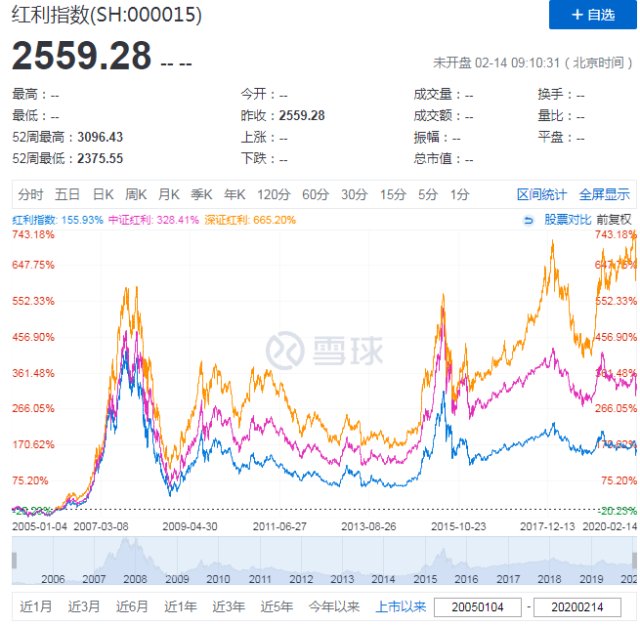The width and height of the screenshot is (640, 625).
Task: Grab the right handle of the range slider
Action: (634, 560)
